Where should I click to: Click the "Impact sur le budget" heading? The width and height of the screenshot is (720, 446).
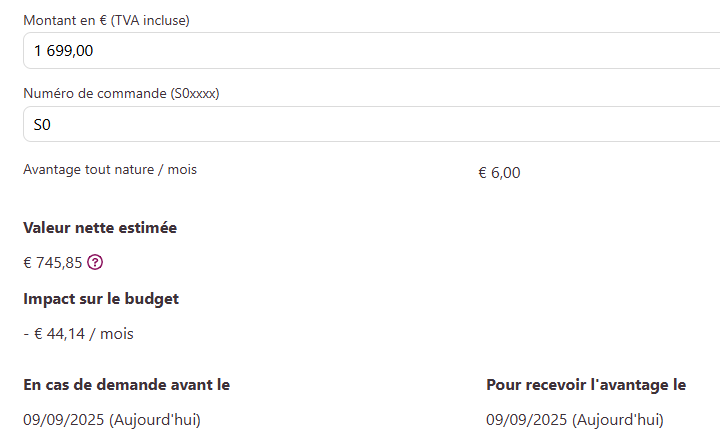(101, 298)
